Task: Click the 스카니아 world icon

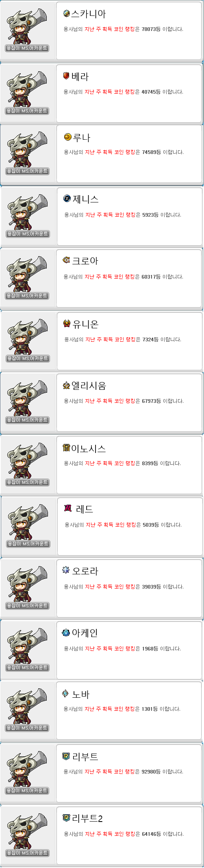Action: point(67,14)
